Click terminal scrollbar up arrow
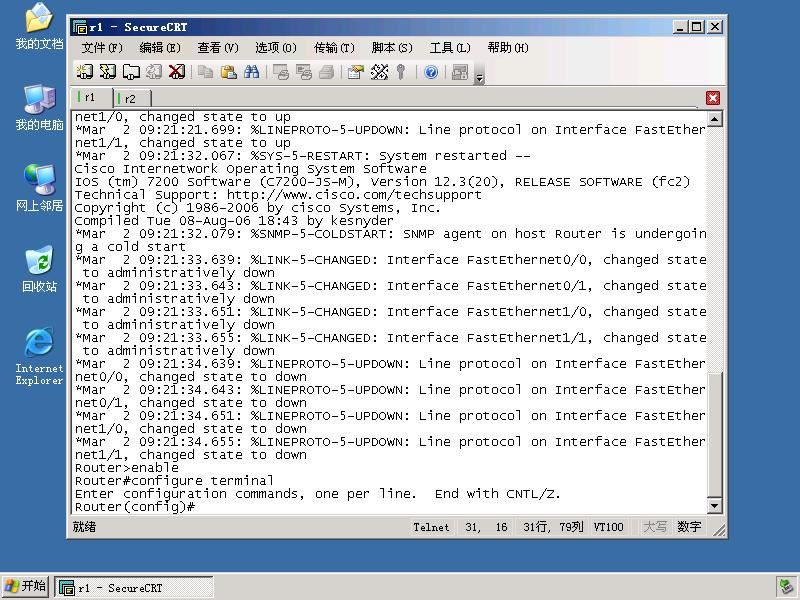The width and height of the screenshot is (800, 600). 715,119
